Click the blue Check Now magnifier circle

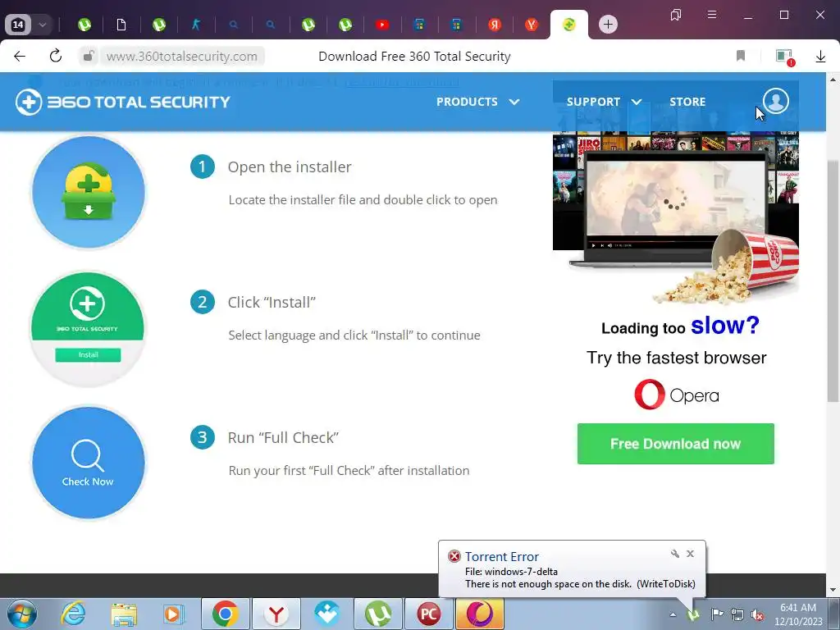pos(89,463)
